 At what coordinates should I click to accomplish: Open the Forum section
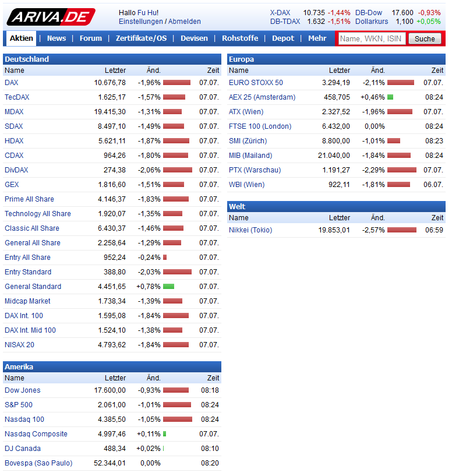90,38
